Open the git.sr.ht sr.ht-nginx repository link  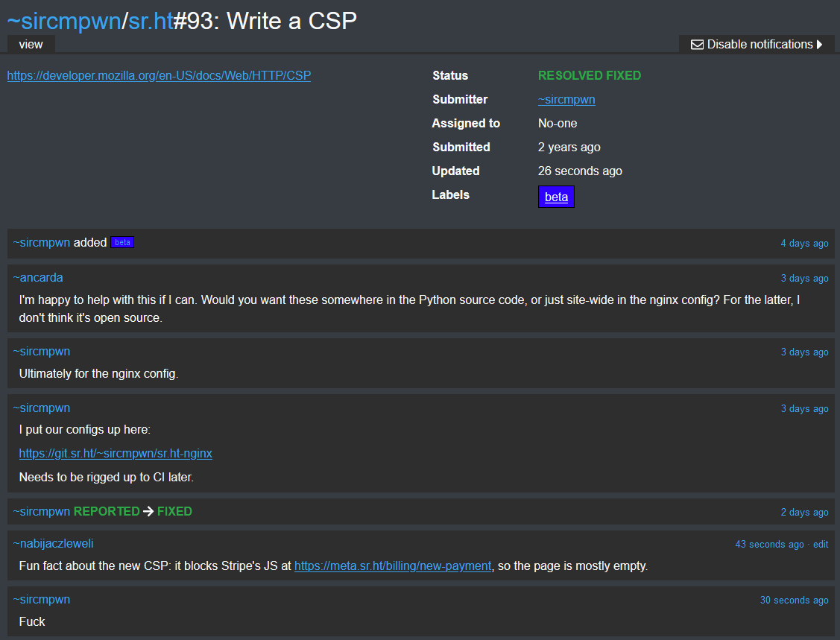click(x=116, y=454)
